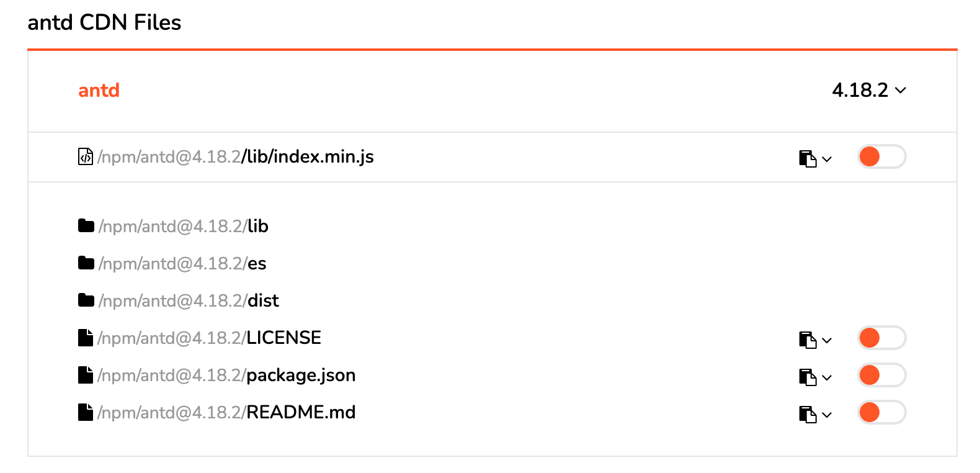Expand copy options chevron for LICENSE
This screenshot has width=980, height=473.
(827, 340)
